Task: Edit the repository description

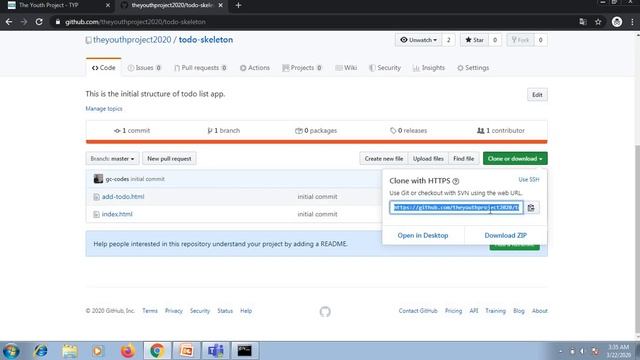Action: pyautogui.click(x=537, y=95)
